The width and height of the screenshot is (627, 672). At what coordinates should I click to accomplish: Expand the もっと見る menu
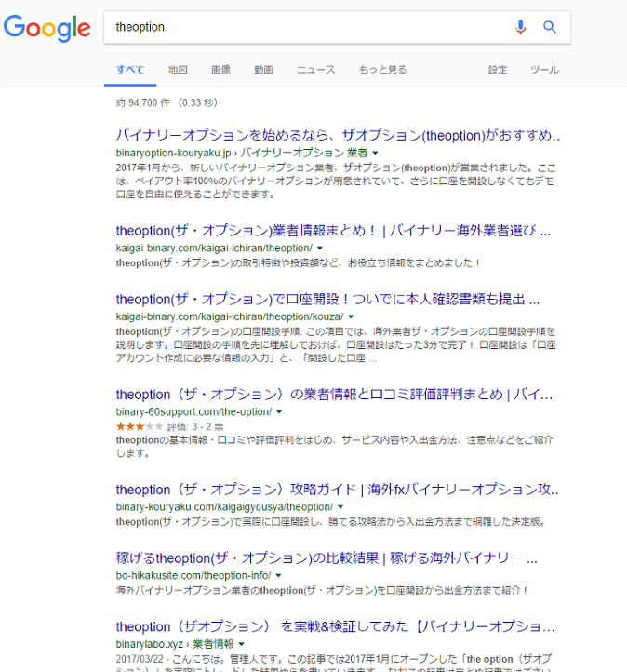[x=383, y=70]
